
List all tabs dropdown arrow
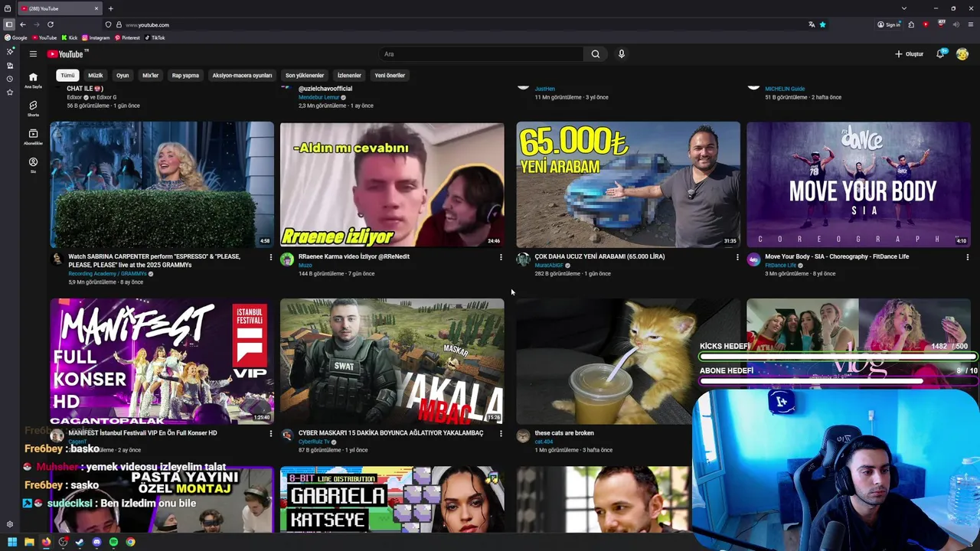pyautogui.click(x=903, y=8)
